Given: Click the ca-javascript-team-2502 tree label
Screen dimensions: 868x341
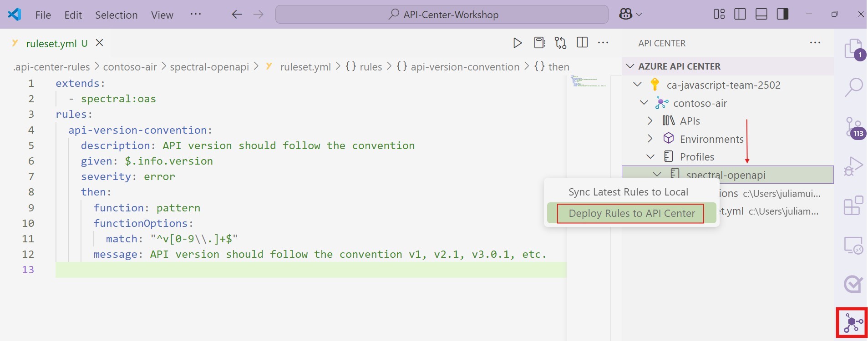Looking at the screenshot, I should [x=723, y=85].
